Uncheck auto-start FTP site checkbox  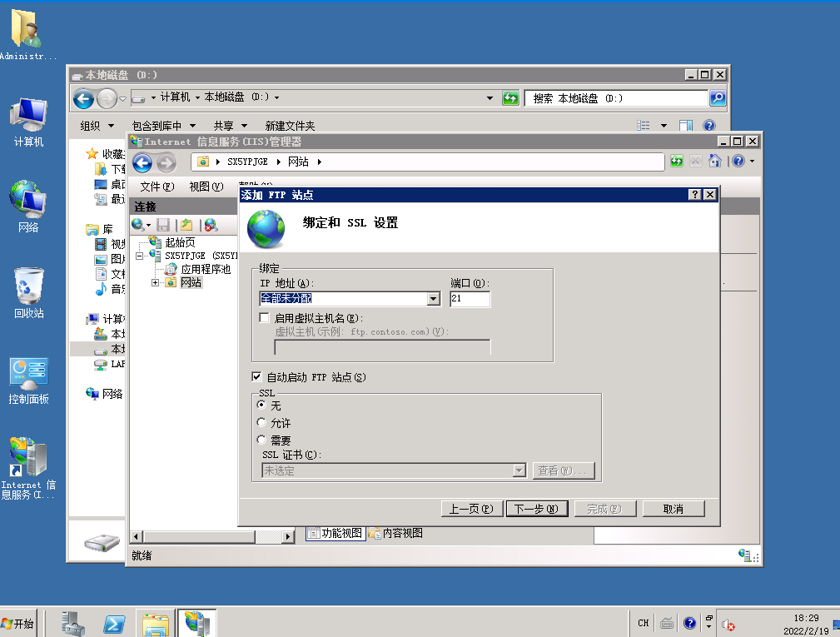pos(256,376)
